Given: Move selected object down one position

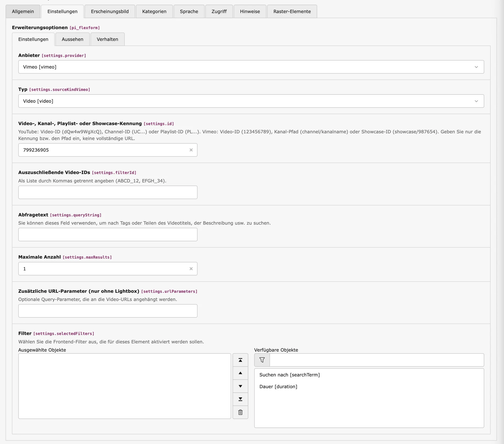Looking at the screenshot, I should [x=240, y=386].
